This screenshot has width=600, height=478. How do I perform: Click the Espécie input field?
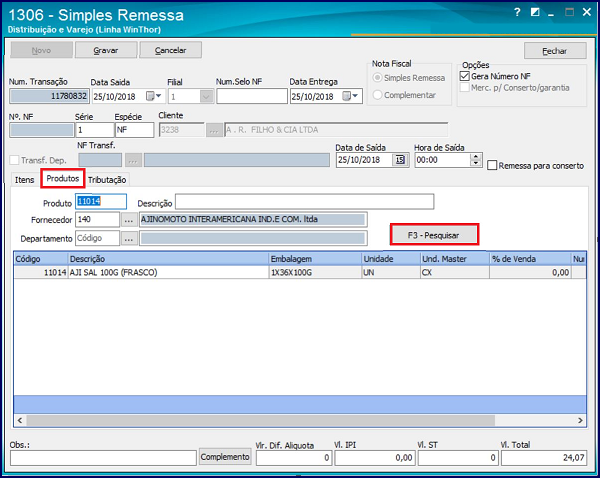(135, 130)
